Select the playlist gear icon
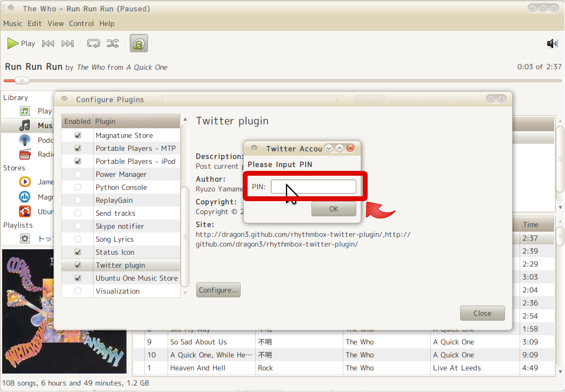This screenshot has width=565, height=392. pos(24,238)
